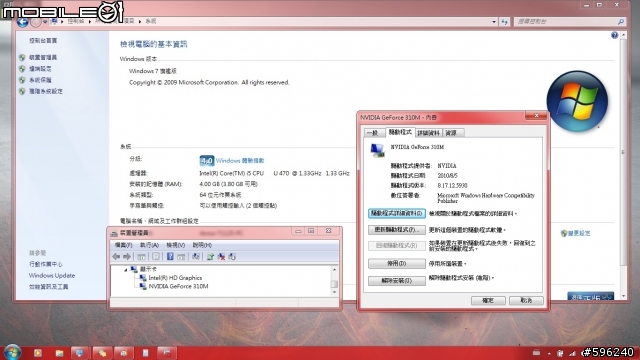Open media player icon on taskbar
This screenshot has width=640, height=360.
point(38,353)
